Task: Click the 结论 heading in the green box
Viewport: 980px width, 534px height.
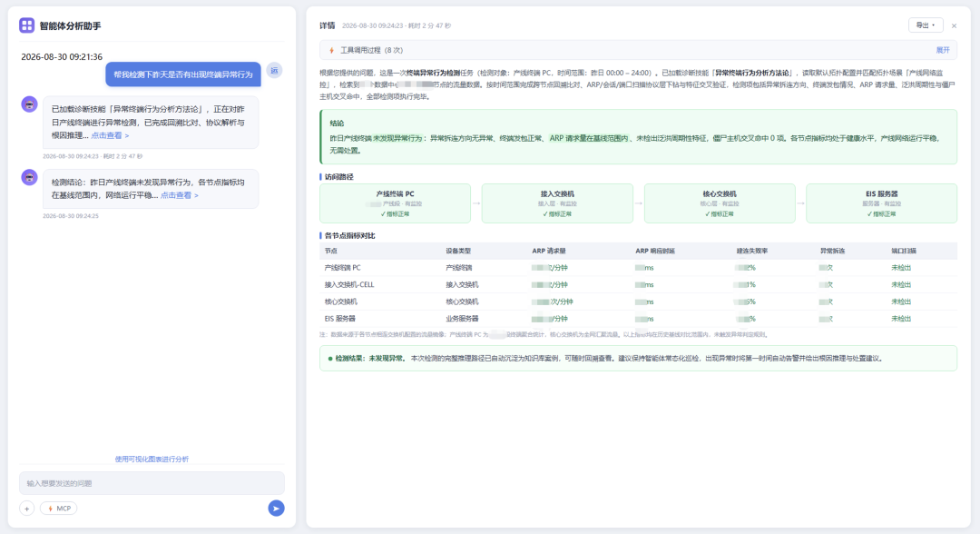Action: [x=337, y=124]
